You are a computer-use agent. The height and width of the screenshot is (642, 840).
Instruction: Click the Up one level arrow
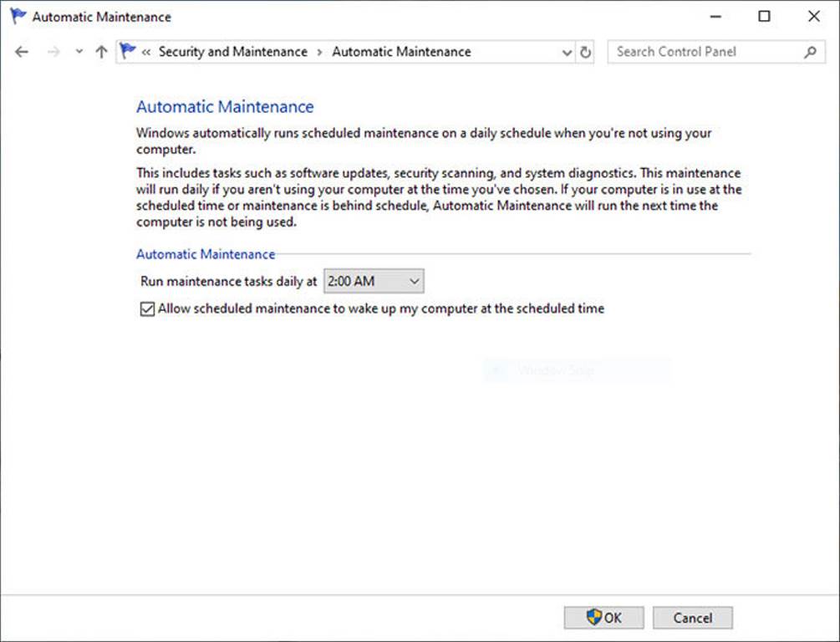click(100, 51)
